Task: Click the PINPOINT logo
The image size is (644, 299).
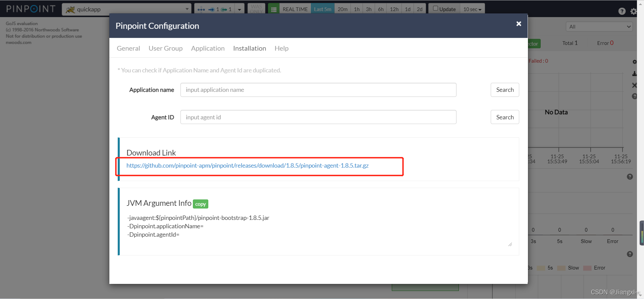Action: tap(31, 9)
